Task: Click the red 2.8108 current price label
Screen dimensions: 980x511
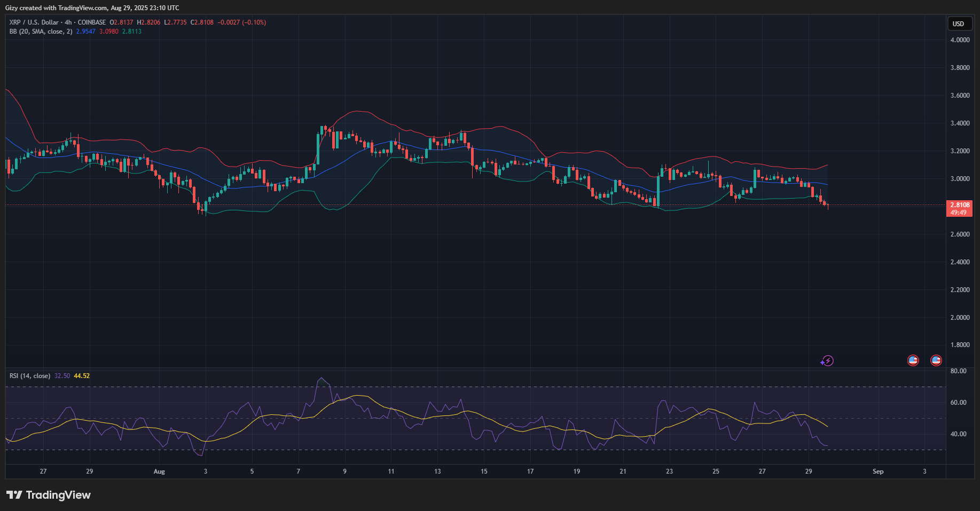Action: click(959, 205)
